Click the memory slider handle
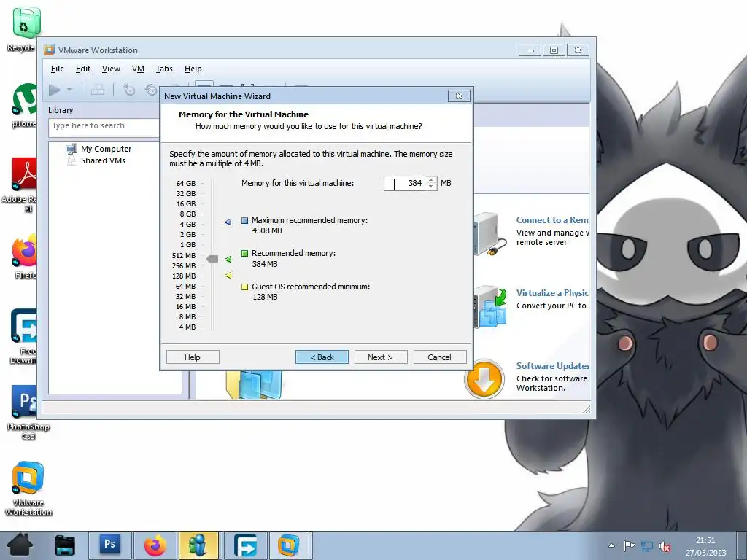747x560 pixels. pyautogui.click(x=212, y=259)
